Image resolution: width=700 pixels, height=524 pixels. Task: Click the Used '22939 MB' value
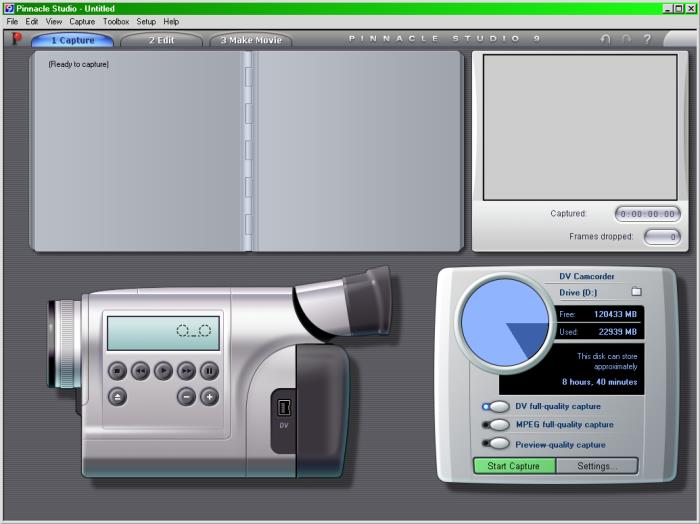point(617,332)
